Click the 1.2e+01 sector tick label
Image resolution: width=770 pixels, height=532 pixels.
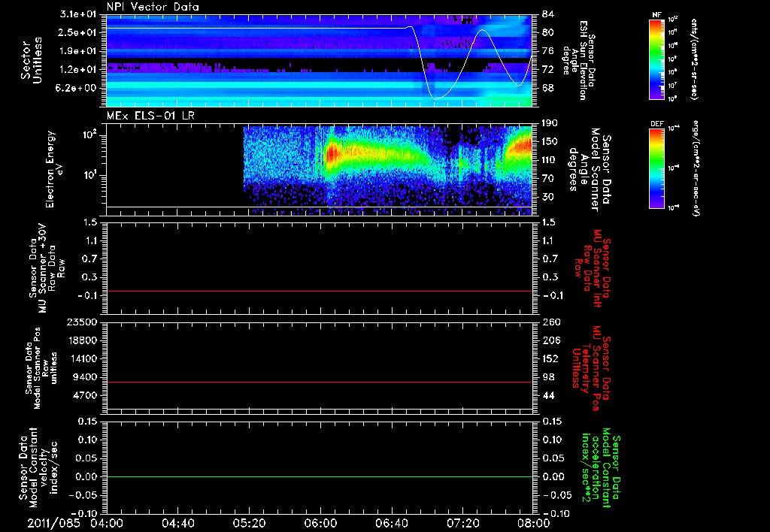[x=77, y=70]
